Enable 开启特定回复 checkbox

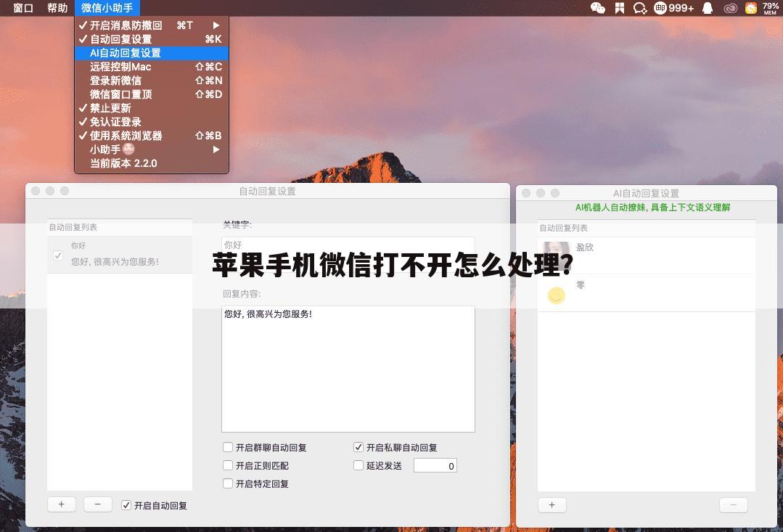coord(228,483)
